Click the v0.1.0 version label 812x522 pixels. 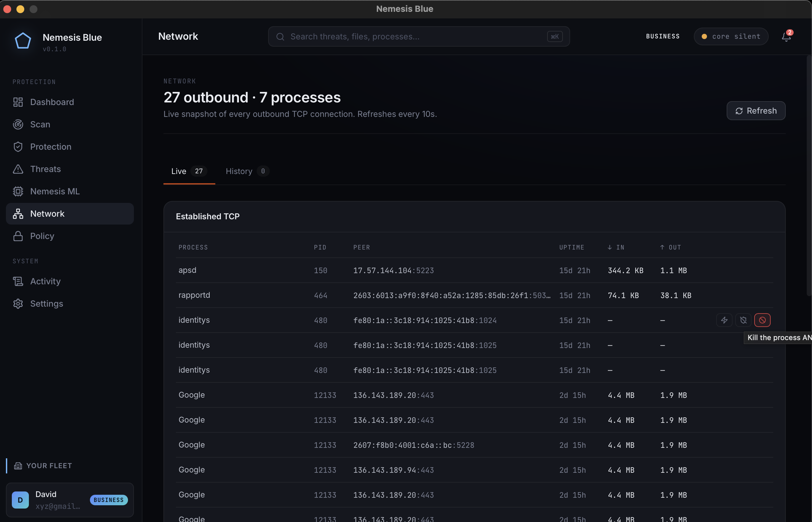pos(54,49)
